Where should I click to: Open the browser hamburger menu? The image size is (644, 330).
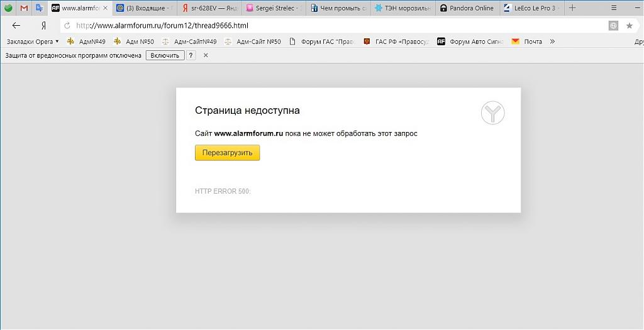click(613, 8)
